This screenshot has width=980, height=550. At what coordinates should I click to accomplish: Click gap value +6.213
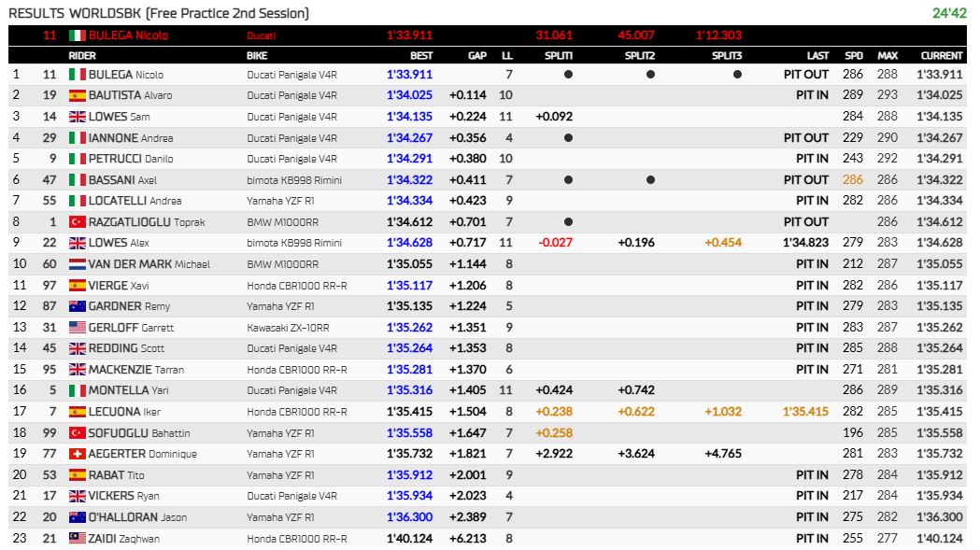(467, 538)
